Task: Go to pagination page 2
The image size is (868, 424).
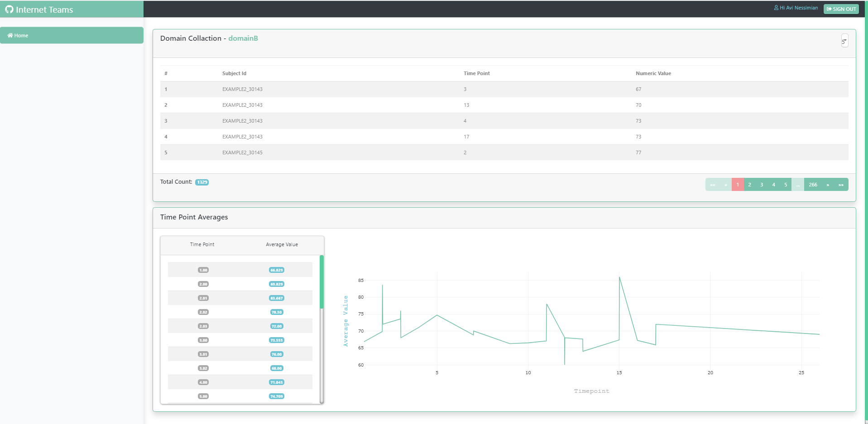Action: coord(749,185)
